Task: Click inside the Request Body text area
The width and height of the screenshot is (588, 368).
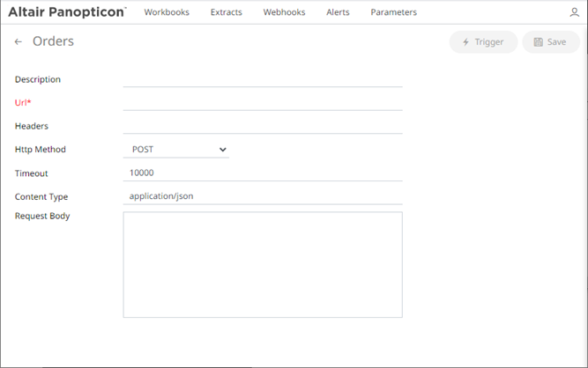Action: point(263,265)
